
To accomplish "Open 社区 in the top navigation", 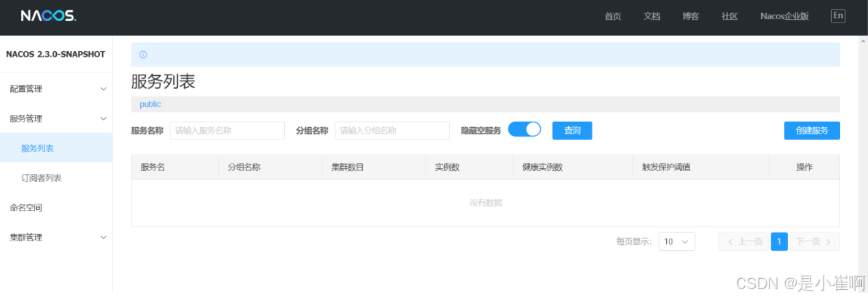I will pyautogui.click(x=730, y=16).
